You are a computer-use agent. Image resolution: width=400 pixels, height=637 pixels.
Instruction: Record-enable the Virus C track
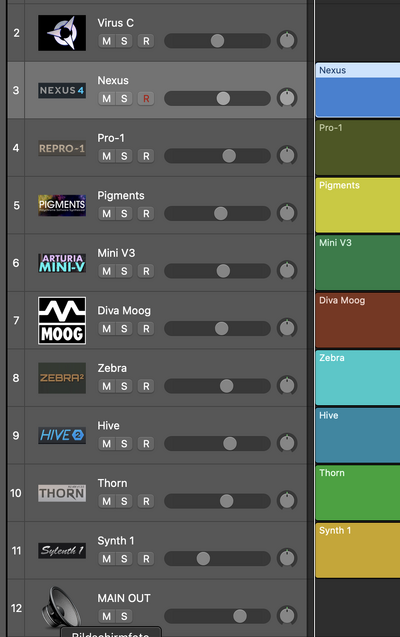[146, 41]
